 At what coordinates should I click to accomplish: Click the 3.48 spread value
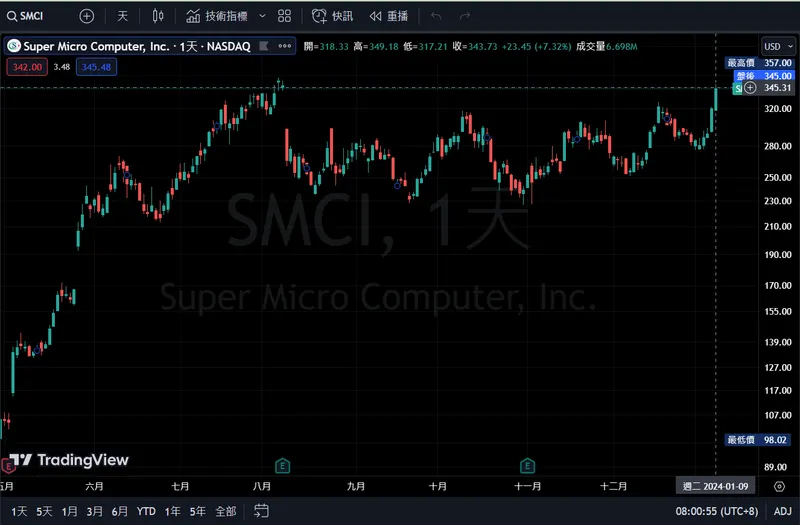pyautogui.click(x=62, y=67)
